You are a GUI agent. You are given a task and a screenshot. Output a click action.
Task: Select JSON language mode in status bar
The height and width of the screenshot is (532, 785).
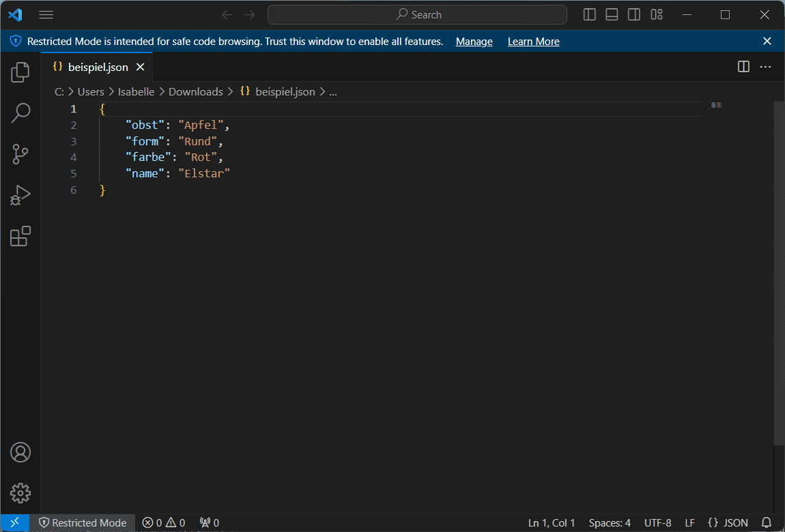coord(728,523)
